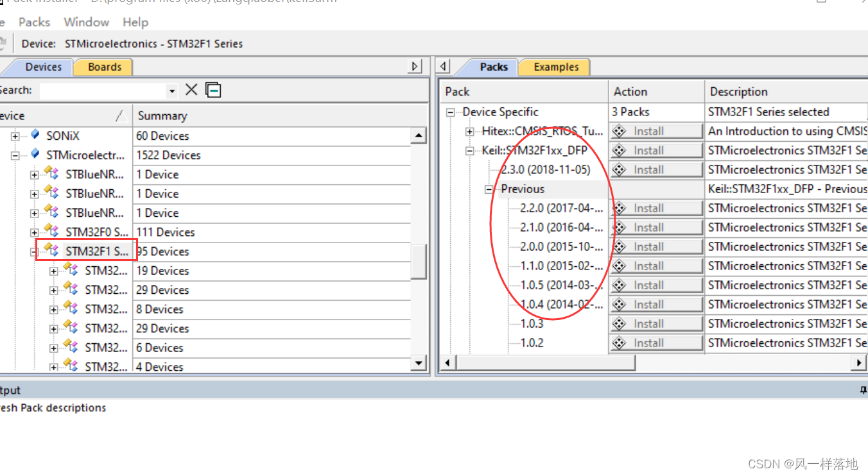Screen dimensions: 868x476
Task: Install previous pack version 1.1.0
Action: click(x=656, y=266)
